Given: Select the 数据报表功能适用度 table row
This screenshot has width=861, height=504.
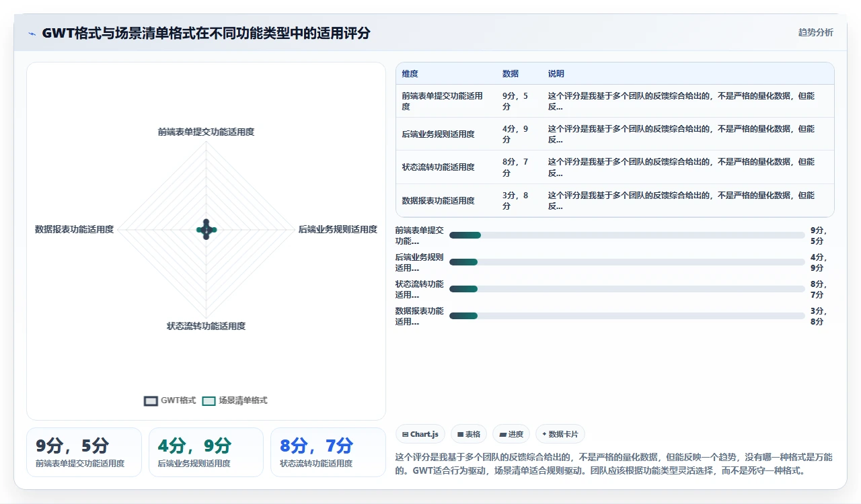Looking at the screenshot, I should tap(615, 200).
